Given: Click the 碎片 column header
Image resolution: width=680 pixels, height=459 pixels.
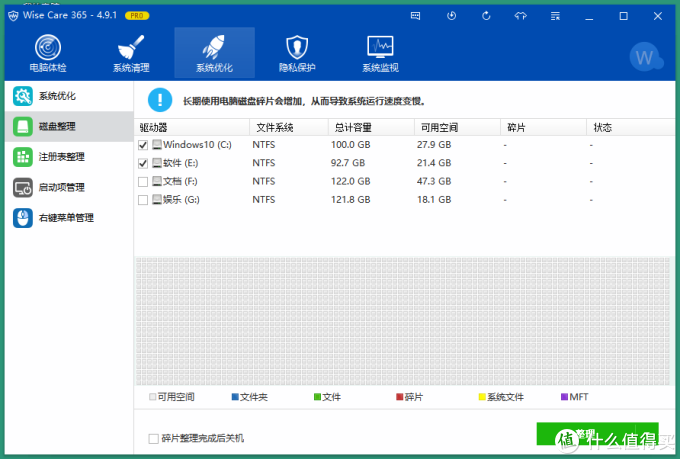Looking at the screenshot, I should [543, 128].
